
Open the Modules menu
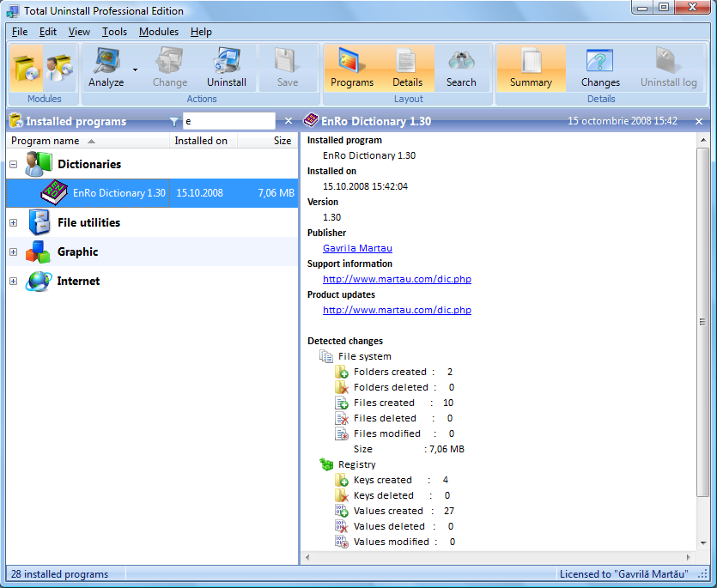[158, 32]
